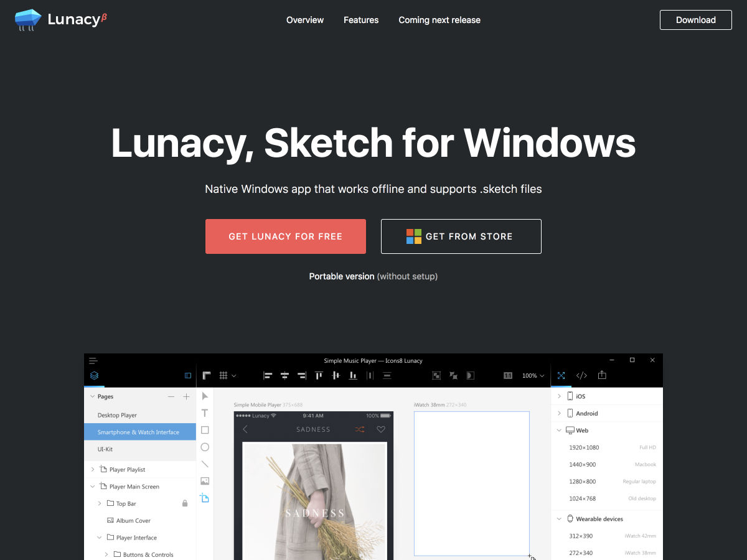The width and height of the screenshot is (747, 560).
Task: Open the grid options dropdown arrow
Action: click(x=234, y=376)
